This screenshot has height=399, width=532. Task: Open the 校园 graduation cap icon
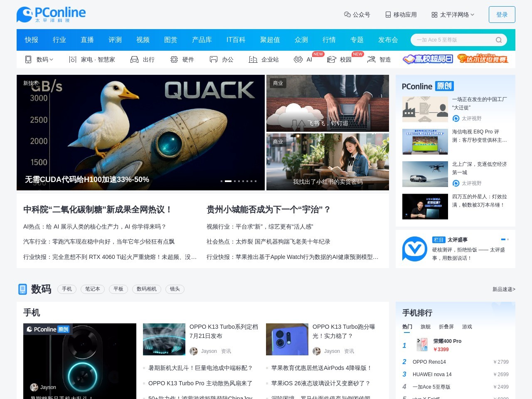[x=331, y=59]
